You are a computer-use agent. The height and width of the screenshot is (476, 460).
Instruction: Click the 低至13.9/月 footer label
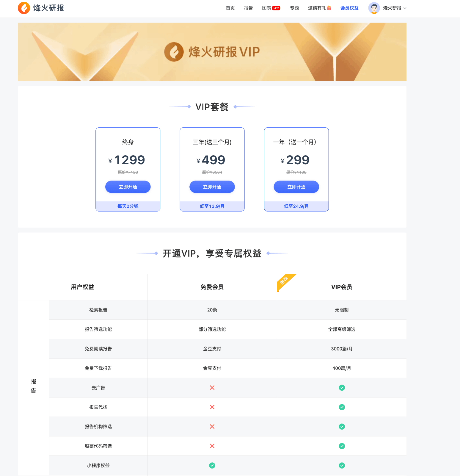(212, 206)
